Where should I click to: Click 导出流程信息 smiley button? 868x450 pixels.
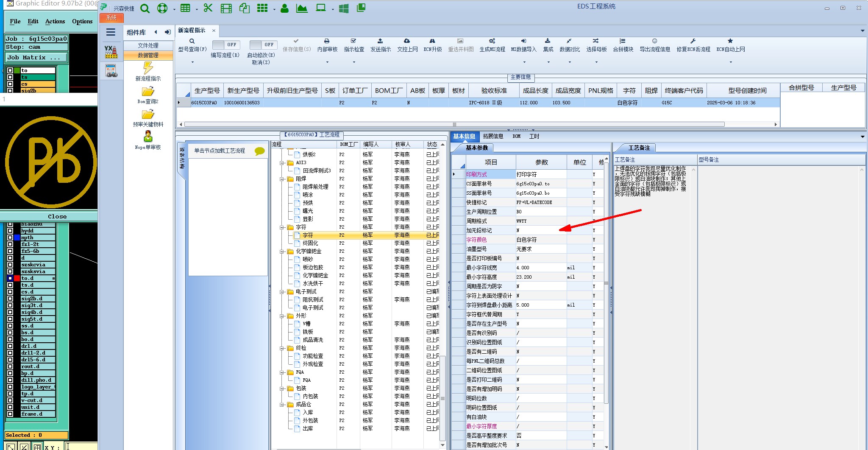[655, 45]
